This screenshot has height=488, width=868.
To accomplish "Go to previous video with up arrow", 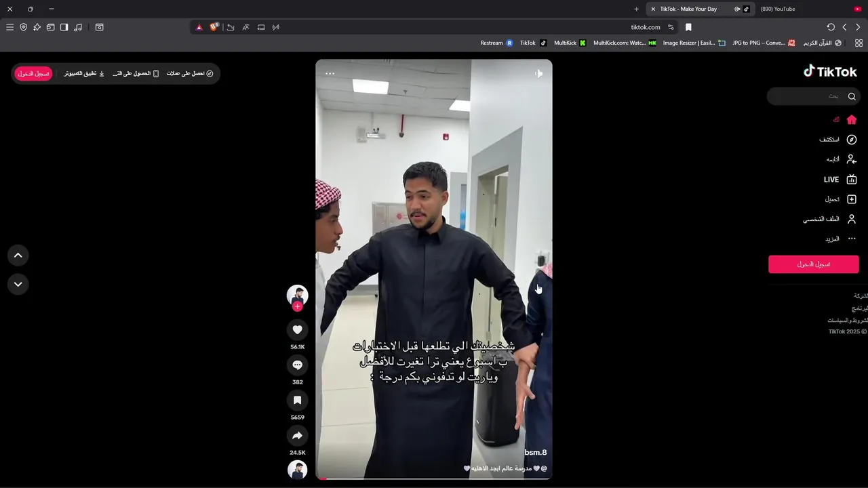I will coord(18,256).
